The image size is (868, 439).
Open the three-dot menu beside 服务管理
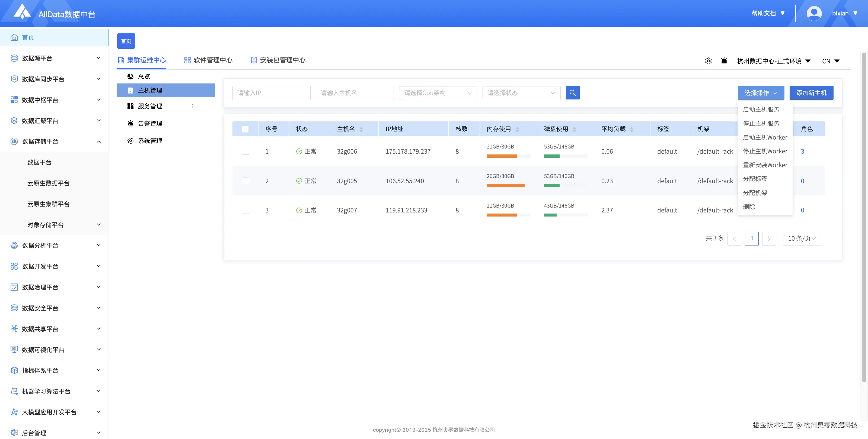pyautogui.click(x=192, y=106)
